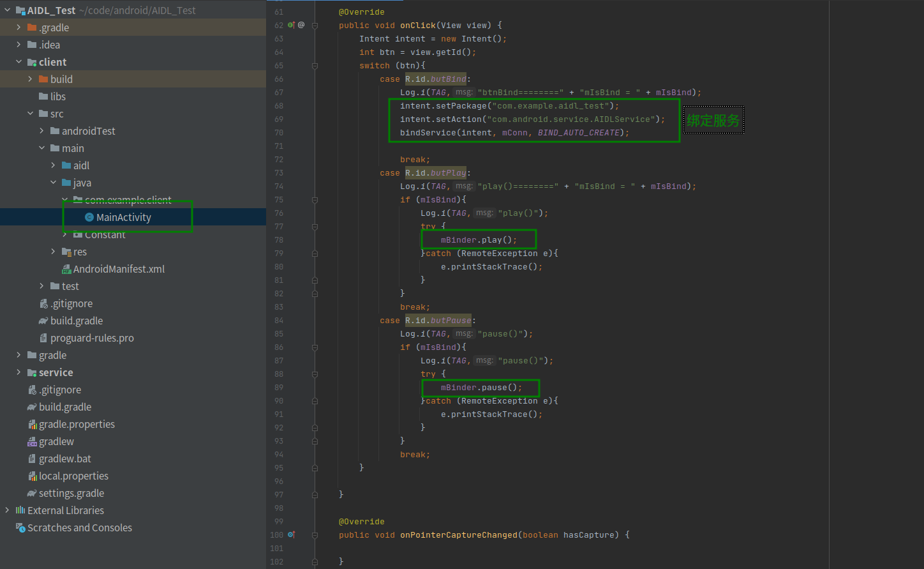Select the MainActivity tree item label
924x569 pixels.
point(124,217)
